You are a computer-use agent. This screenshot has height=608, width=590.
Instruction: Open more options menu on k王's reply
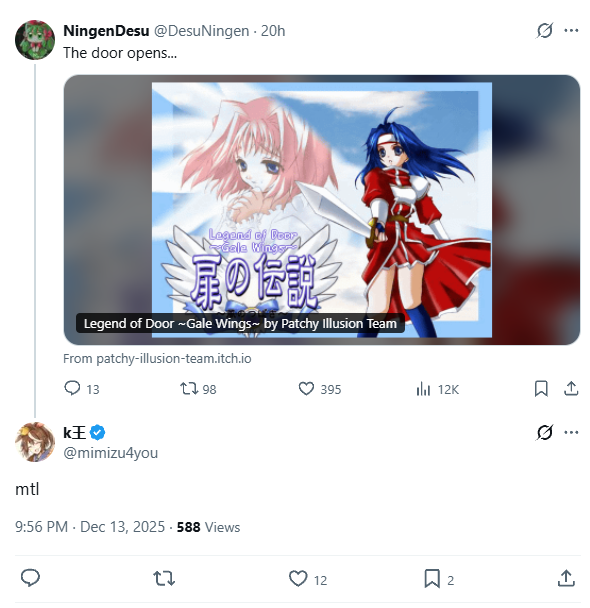point(571,432)
